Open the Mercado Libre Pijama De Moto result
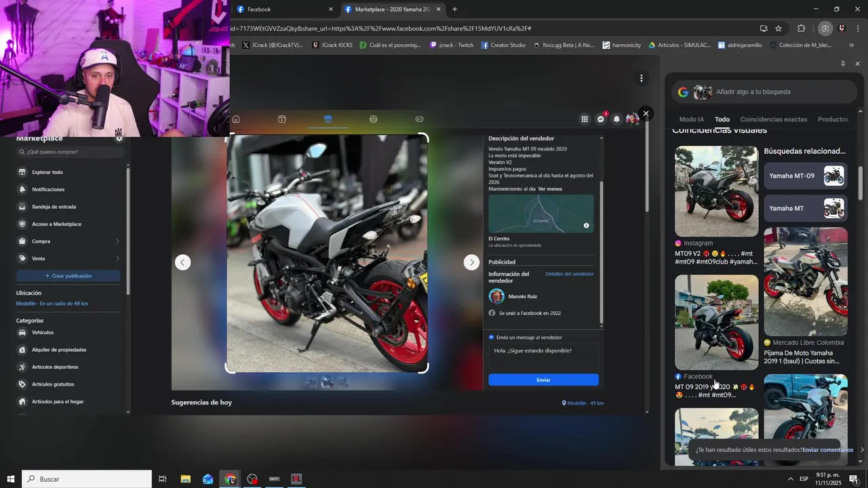 (806, 296)
